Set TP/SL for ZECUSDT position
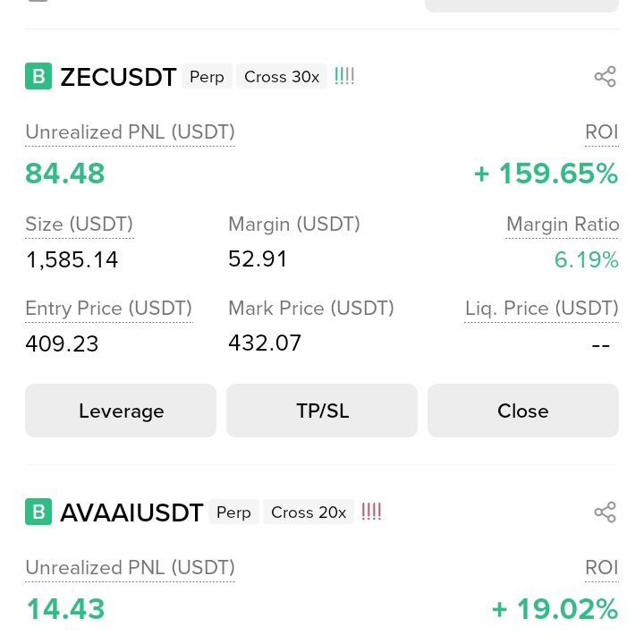Viewport: 644px width, 644px height. pos(322,411)
